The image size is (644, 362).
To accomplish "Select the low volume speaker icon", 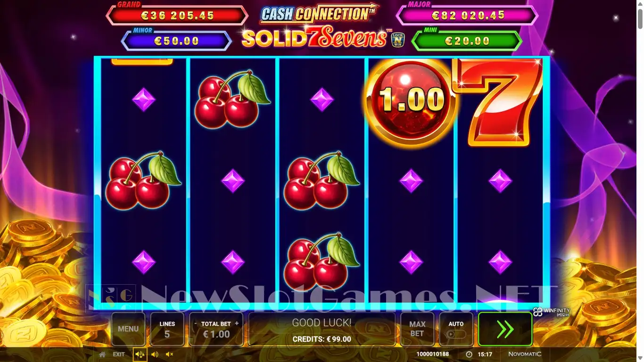I will point(155,354).
